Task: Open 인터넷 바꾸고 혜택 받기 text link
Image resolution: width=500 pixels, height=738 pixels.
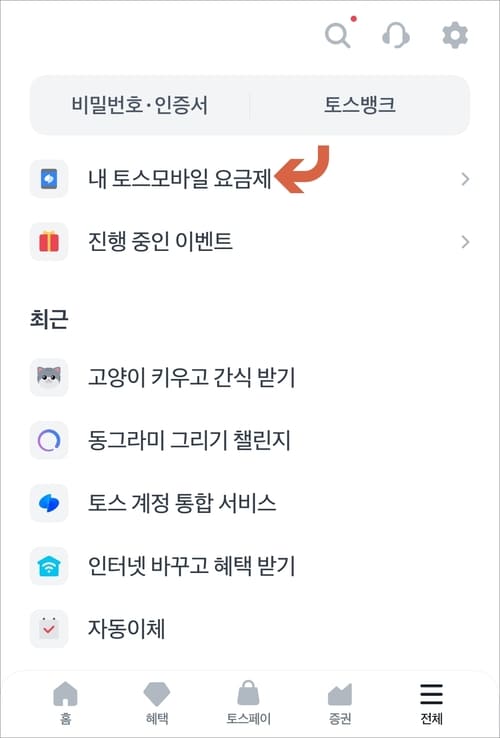Action: click(191, 566)
